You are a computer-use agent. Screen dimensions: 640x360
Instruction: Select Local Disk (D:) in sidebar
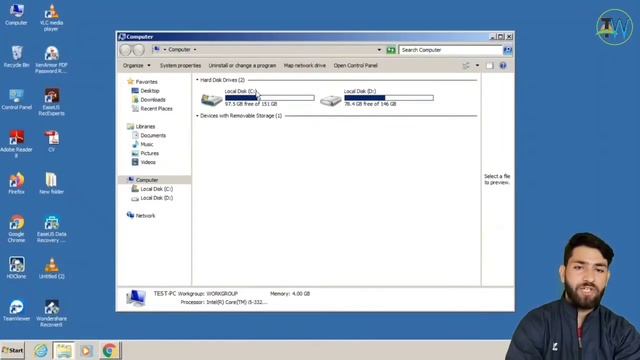(152, 198)
